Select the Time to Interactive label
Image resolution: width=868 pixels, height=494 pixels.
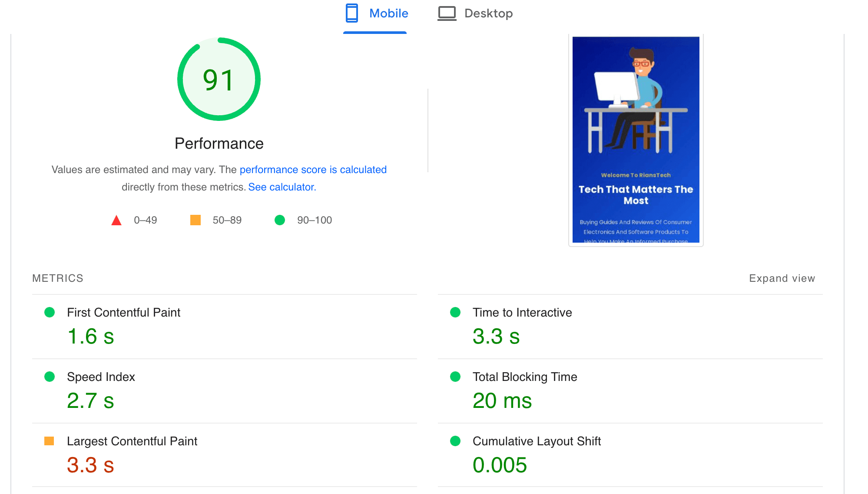click(522, 313)
